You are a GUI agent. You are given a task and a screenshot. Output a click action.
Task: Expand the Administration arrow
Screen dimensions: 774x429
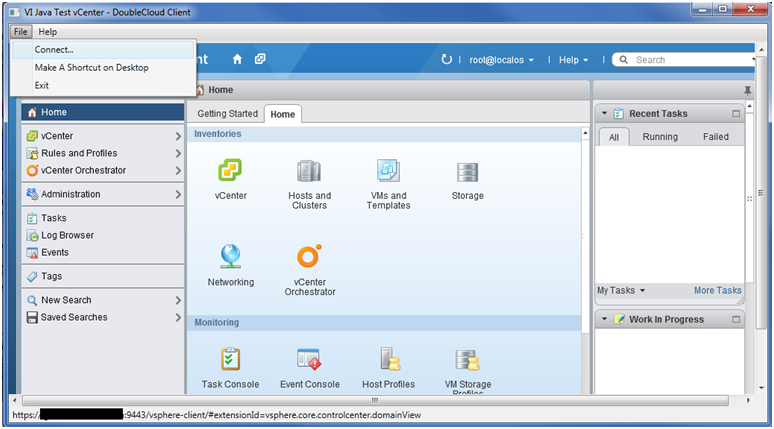[x=178, y=194]
